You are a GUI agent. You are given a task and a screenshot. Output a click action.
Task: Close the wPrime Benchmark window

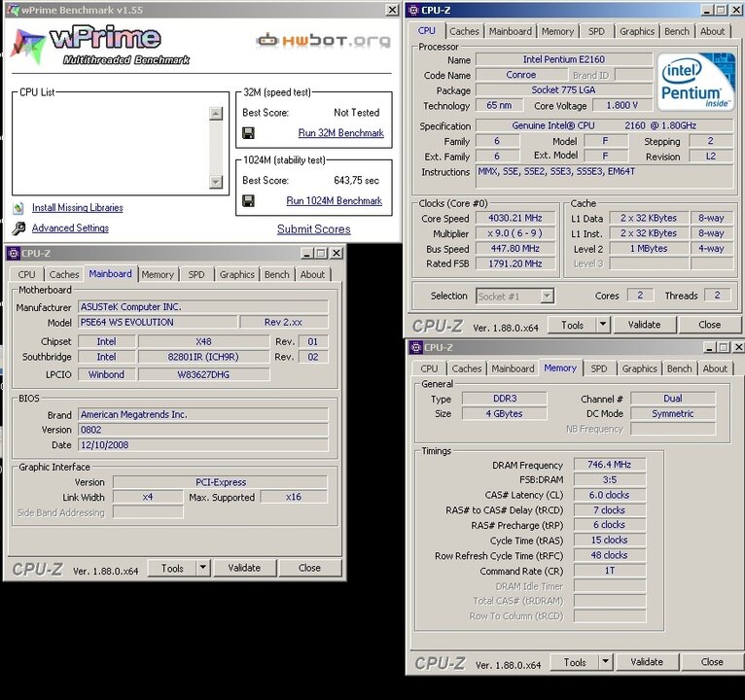pos(392,10)
